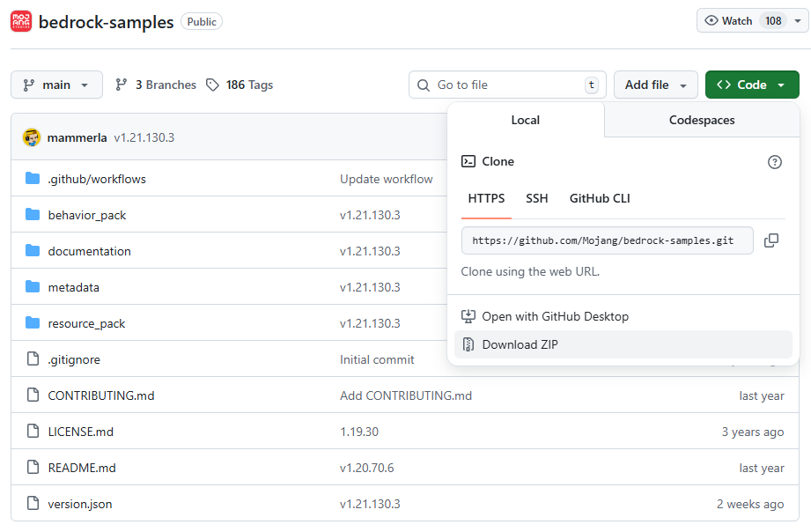This screenshot has height=532, width=811.
Task: Click the resource_pack folder icon
Action: [x=33, y=323]
